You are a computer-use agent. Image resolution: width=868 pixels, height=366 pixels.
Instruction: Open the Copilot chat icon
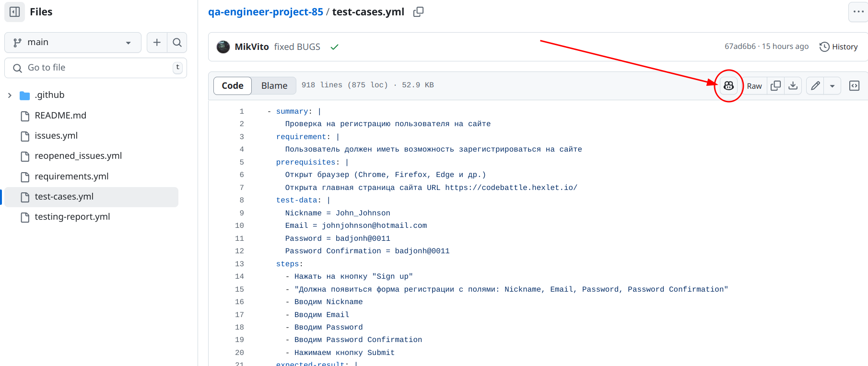point(728,86)
